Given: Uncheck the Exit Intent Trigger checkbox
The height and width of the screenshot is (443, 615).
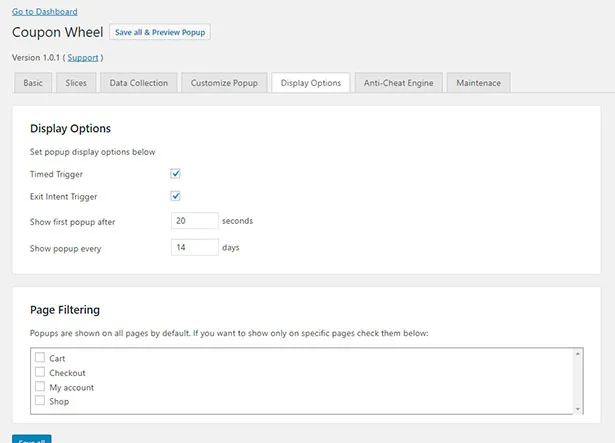Looking at the screenshot, I should click(x=176, y=196).
